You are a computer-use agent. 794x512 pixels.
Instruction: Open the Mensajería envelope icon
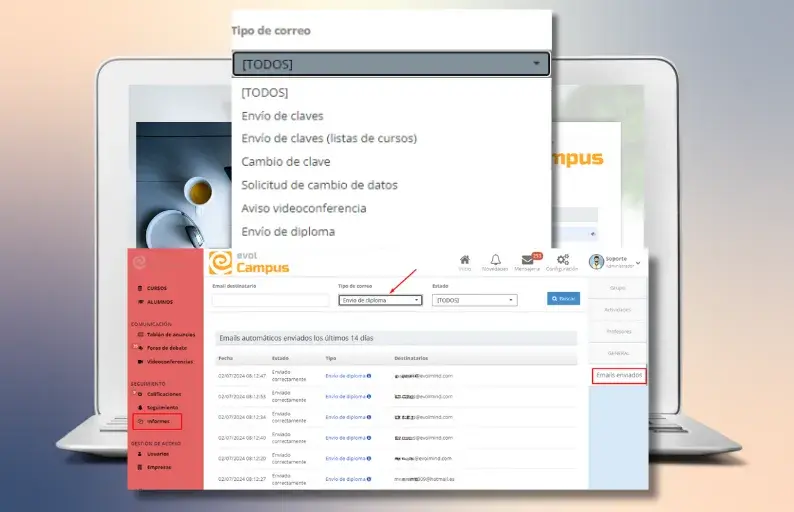527,260
